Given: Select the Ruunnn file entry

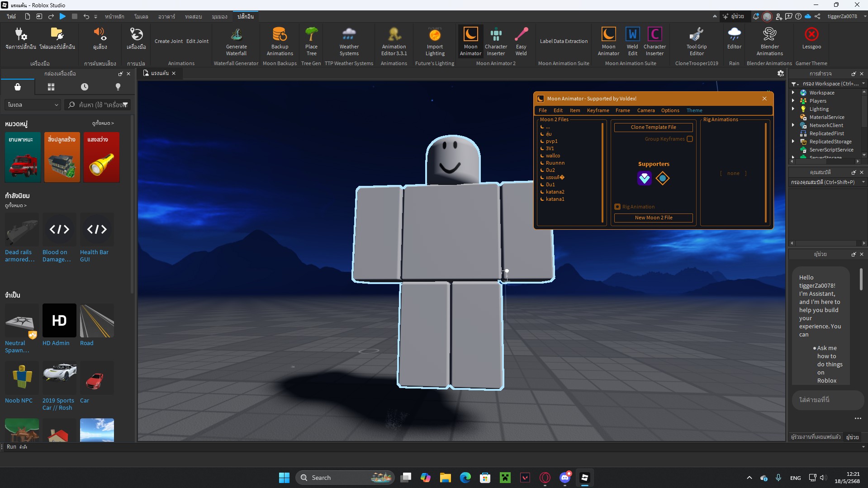Looking at the screenshot, I should pyautogui.click(x=555, y=163).
